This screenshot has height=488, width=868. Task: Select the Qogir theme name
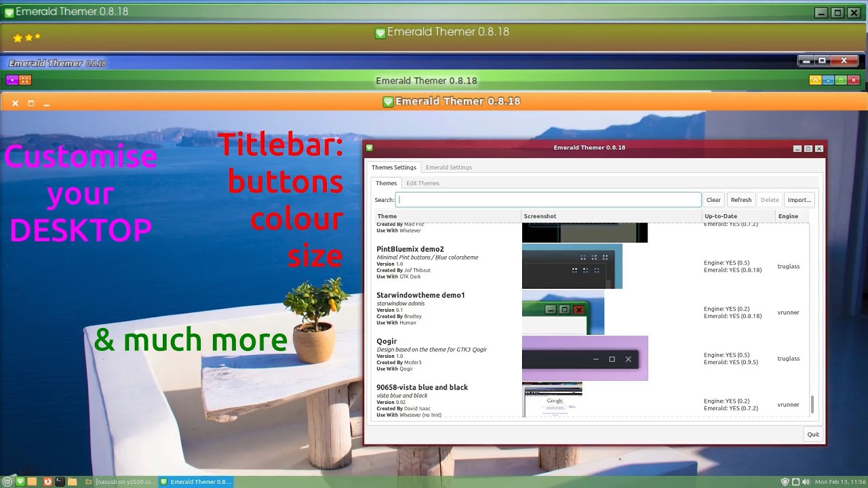(x=387, y=341)
